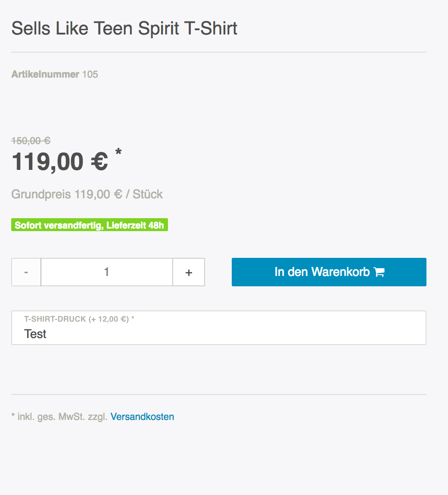Click the bold 119,00 € price
Viewport: 448px width, 495px height.
(x=60, y=162)
